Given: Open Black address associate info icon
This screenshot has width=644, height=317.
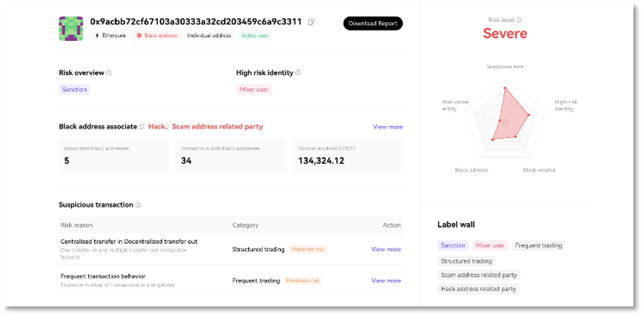Looking at the screenshot, I should 142,127.
